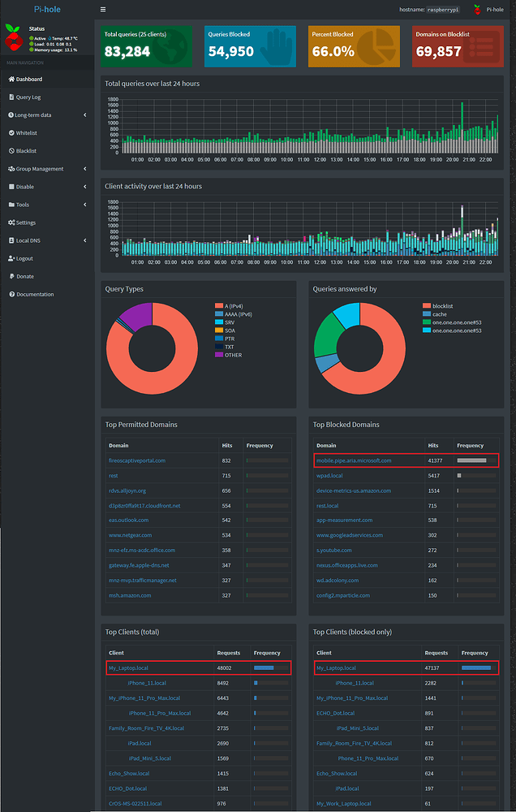Click the tallest bar in Total queries chart
Viewport: 516px width, 812px height.
462,127
